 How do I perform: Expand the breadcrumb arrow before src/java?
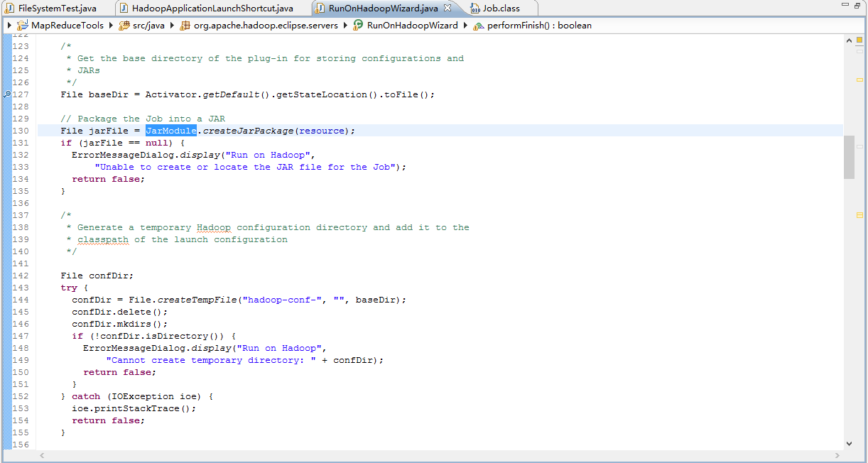[111, 26]
